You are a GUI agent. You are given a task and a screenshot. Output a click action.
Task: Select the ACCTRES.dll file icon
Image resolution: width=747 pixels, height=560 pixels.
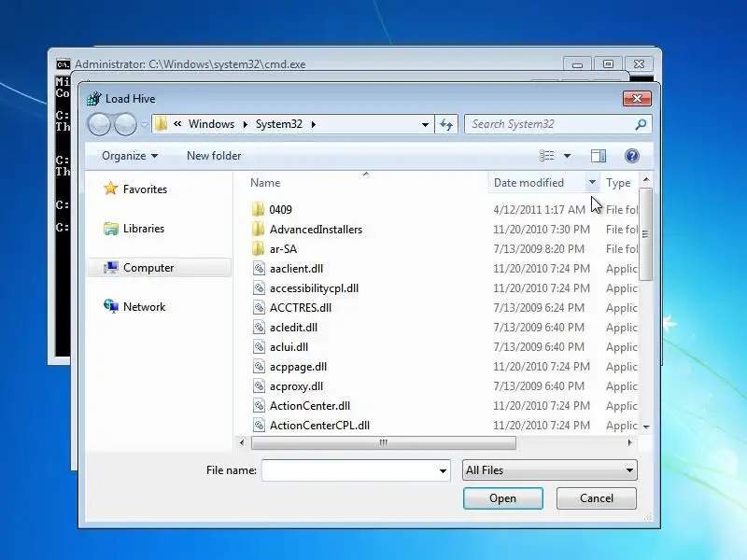[x=259, y=308]
